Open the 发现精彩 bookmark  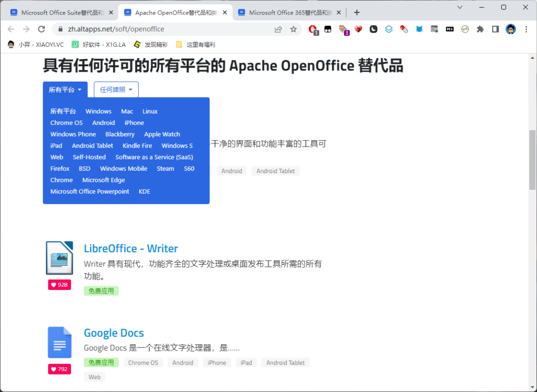151,45
